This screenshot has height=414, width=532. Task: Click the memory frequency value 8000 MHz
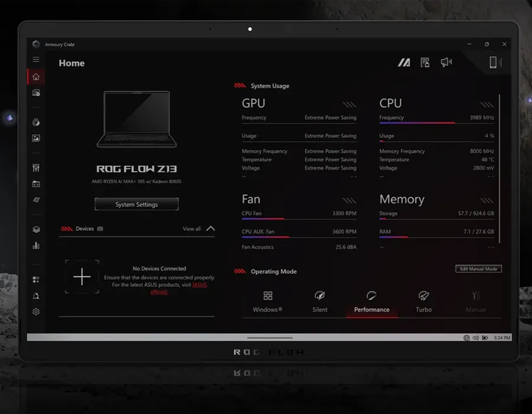(482, 151)
